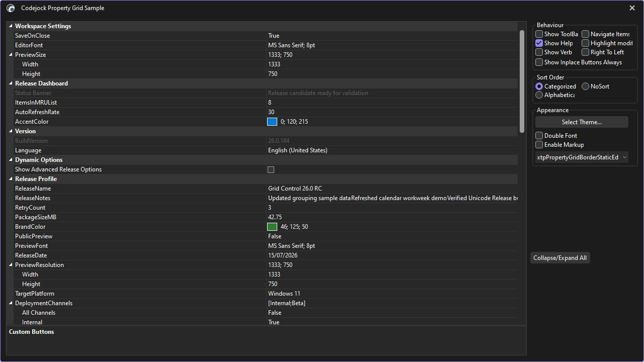This screenshot has height=362, width=644.
Task: Collapse the DeploymentChannels property
Action: 11,303
